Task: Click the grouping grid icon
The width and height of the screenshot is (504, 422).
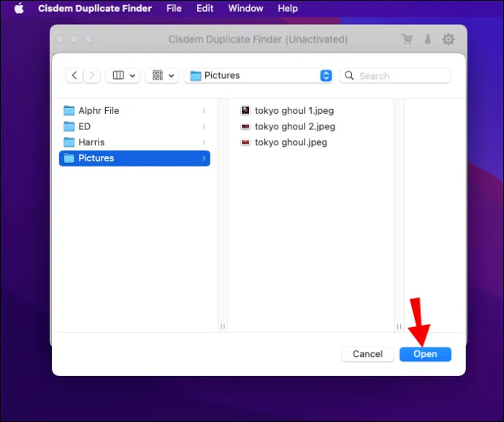Action: [158, 75]
